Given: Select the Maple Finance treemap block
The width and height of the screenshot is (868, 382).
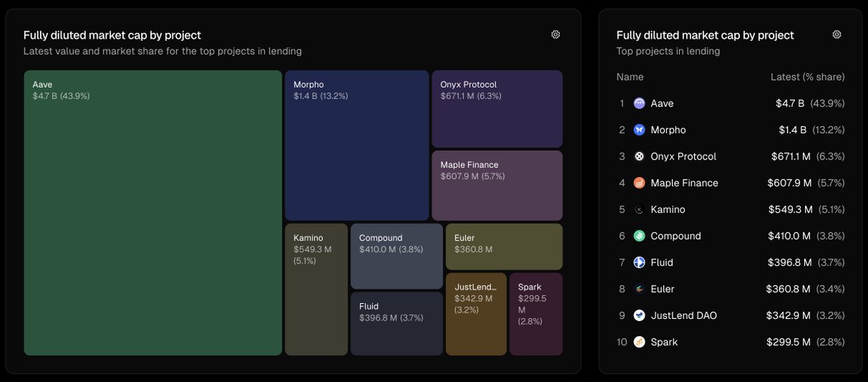Looking at the screenshot, I should click(x=497, y=186).
